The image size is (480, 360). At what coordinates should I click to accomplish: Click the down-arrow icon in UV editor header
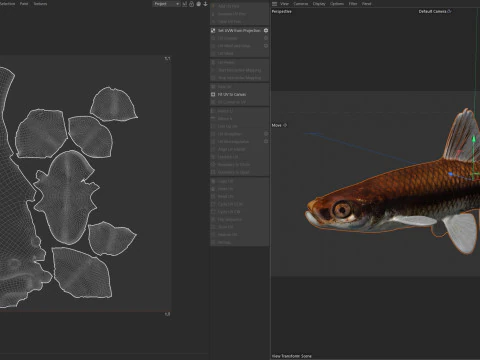pos(205,4)
